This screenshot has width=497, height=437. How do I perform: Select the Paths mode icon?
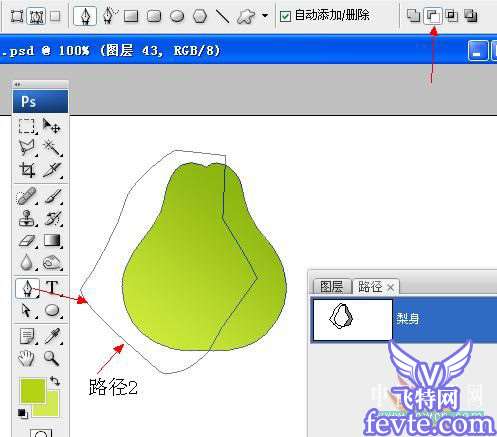[x=37, y=16]
